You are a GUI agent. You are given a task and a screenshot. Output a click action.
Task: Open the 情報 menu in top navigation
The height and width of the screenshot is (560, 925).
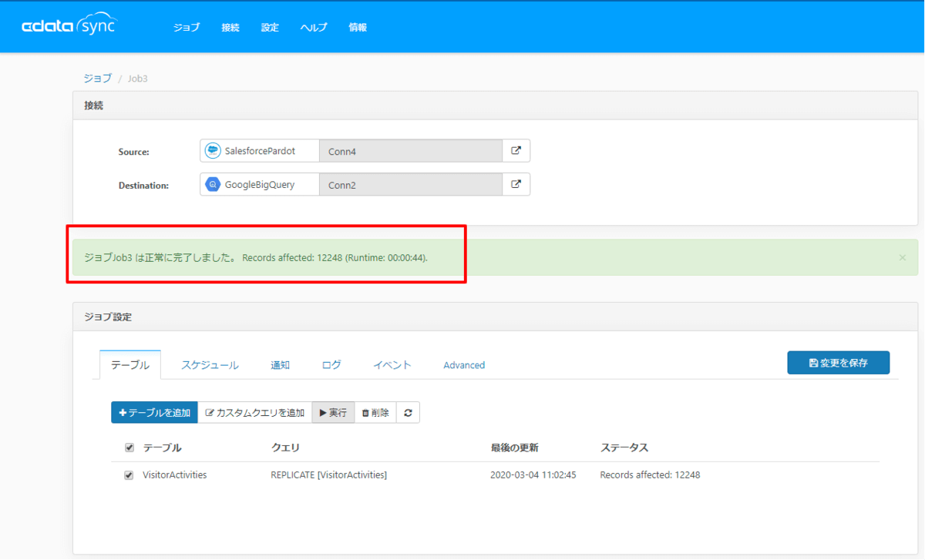pyautogui.click(x=358, y=27)
